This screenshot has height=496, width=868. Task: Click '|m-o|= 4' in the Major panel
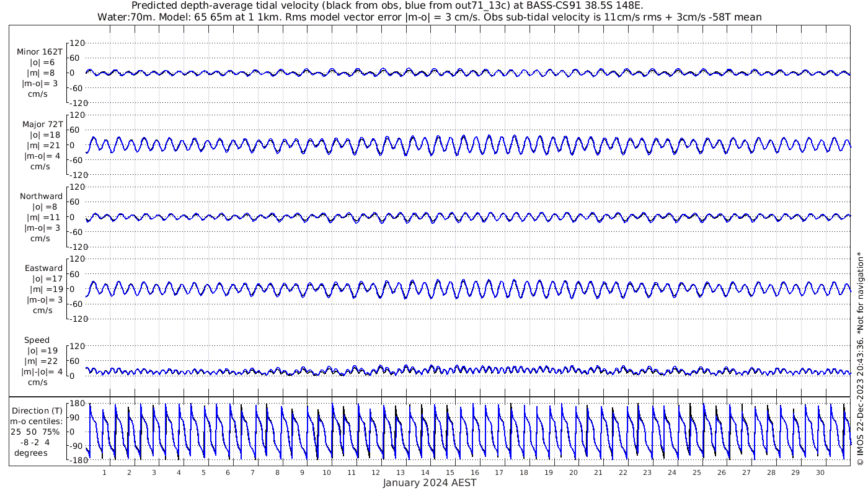(41, 156)
